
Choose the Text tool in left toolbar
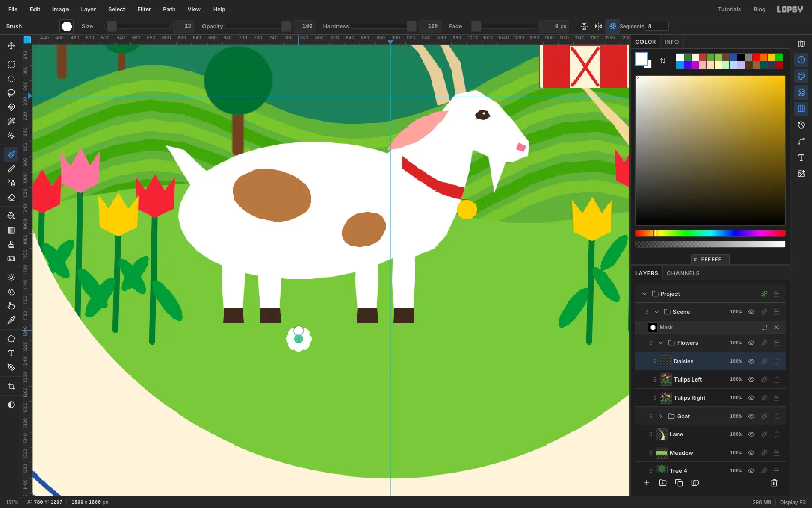tap(11, 353)
